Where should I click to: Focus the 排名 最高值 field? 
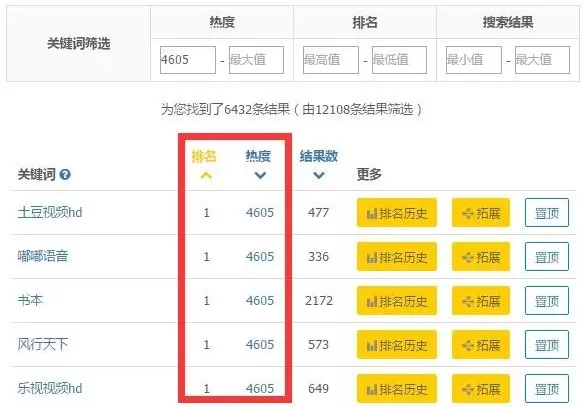[331, 60]
